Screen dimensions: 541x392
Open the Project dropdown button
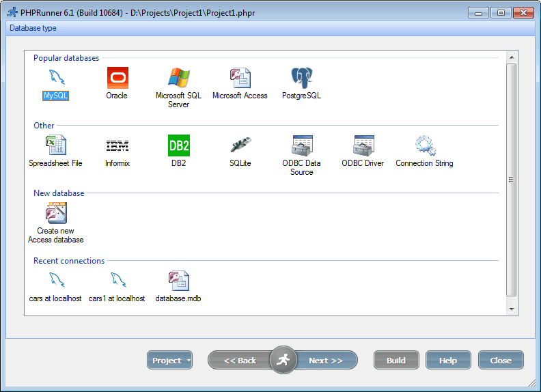(170, 361)
